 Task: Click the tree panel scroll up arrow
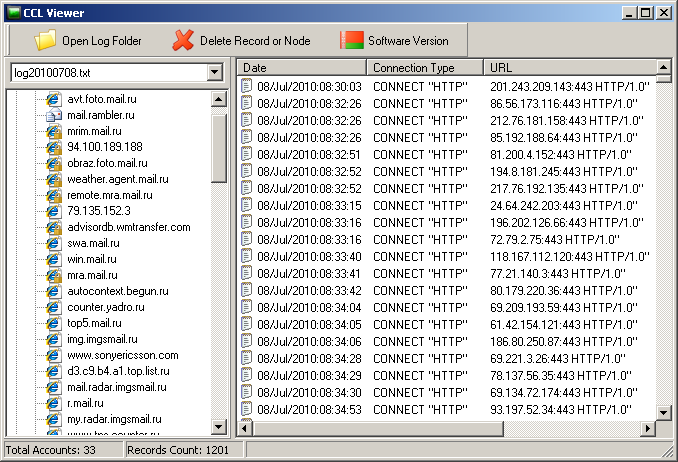(219, 99)
